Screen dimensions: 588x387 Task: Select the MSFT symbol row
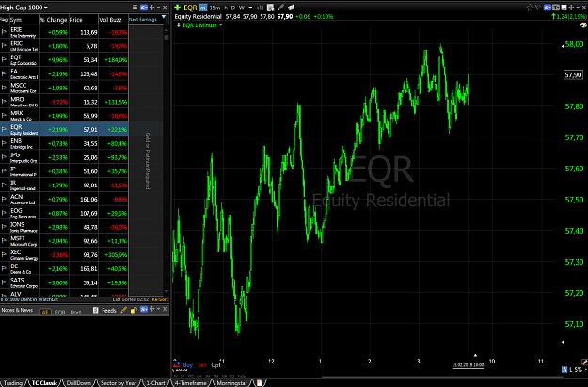pos(64,241)
